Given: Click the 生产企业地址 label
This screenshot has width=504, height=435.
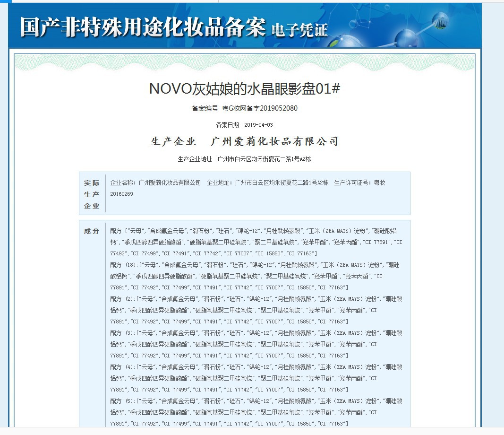Looking at the screenshot, I should pos(195,159).
